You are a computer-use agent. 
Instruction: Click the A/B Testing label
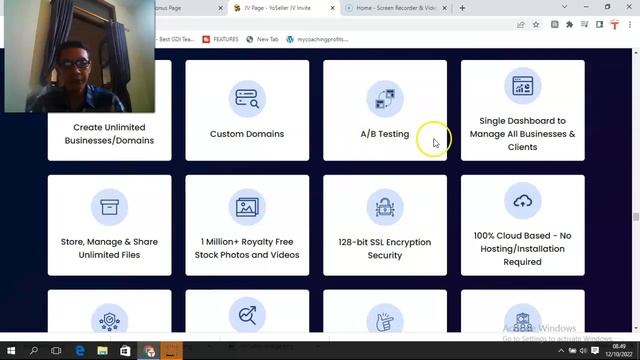(x=384, y=134)
